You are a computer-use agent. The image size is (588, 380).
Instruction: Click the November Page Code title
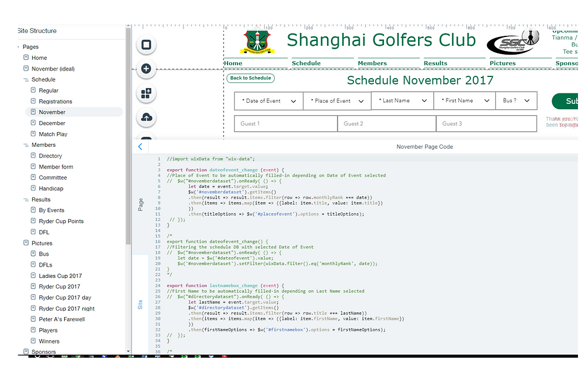click(425, 147)
